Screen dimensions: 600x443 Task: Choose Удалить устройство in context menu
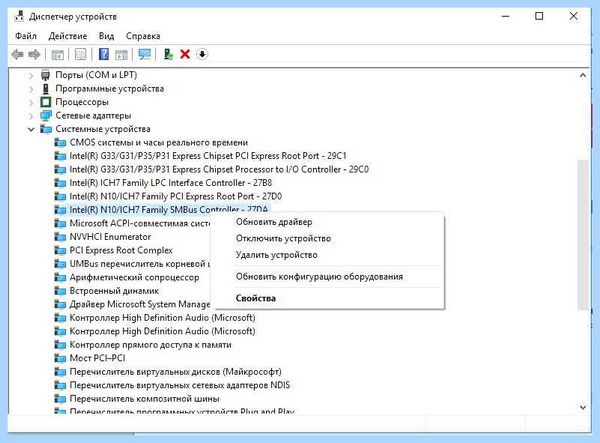pos(277,255)
